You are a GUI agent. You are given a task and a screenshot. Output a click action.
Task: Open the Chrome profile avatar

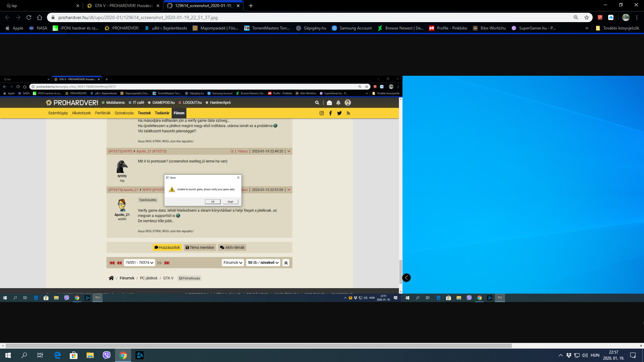click(626, 17)
